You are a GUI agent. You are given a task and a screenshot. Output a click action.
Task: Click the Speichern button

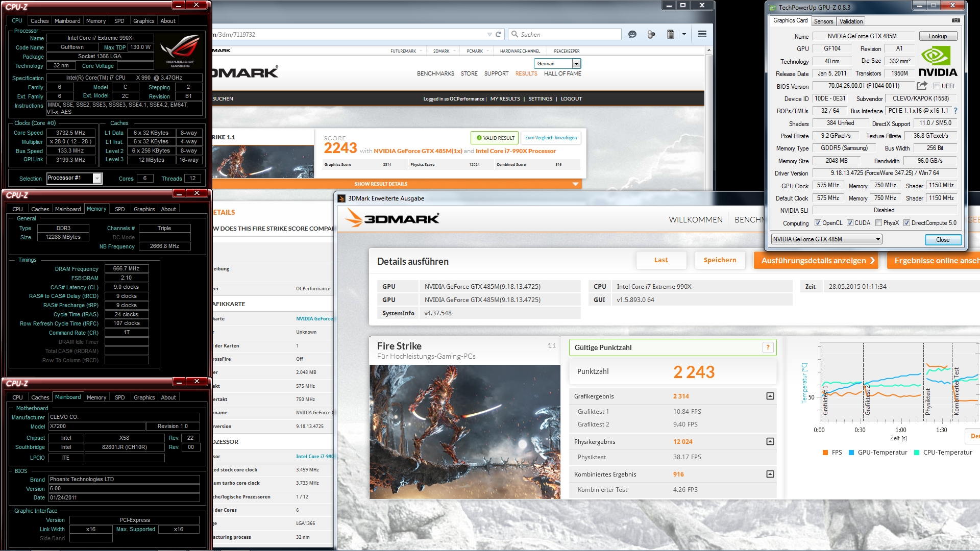click(x=720, y=260)
